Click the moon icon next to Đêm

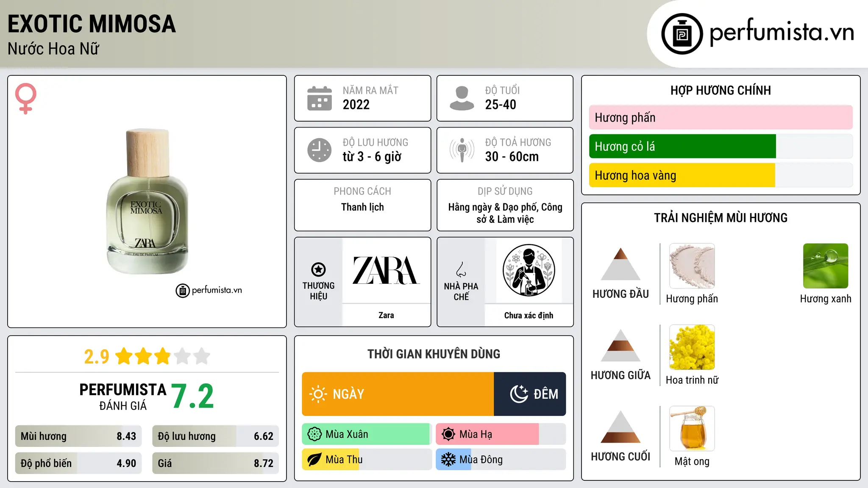point(519,394)
